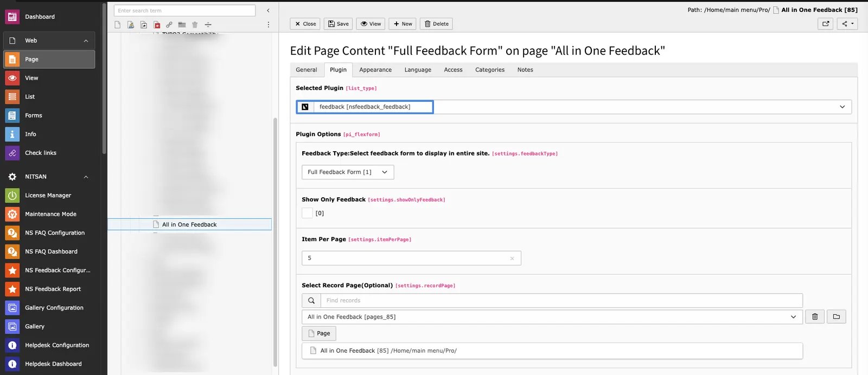Click the menu separator icon in tree toolbar
Viewport: 868px width, 375px height.
point(208,24)
